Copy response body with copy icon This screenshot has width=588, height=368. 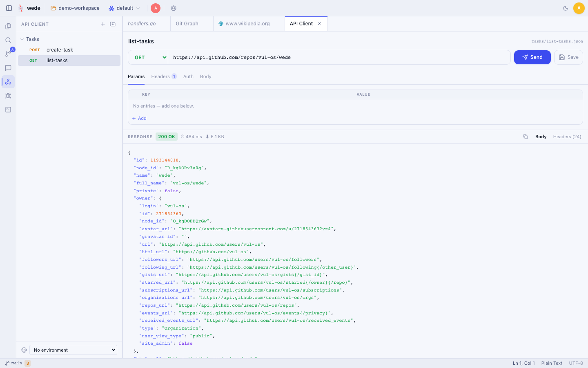click(526, 137)
